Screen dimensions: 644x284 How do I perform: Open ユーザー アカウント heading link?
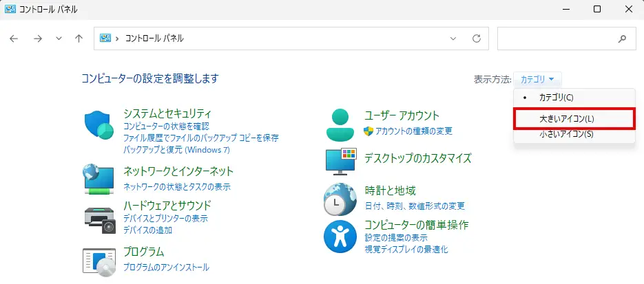coord(402,115)
